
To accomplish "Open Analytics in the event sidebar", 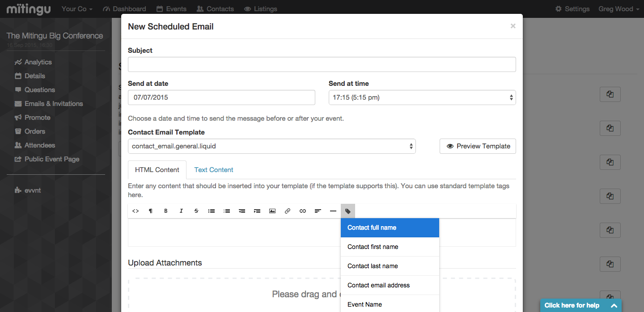I will point(33,62).
